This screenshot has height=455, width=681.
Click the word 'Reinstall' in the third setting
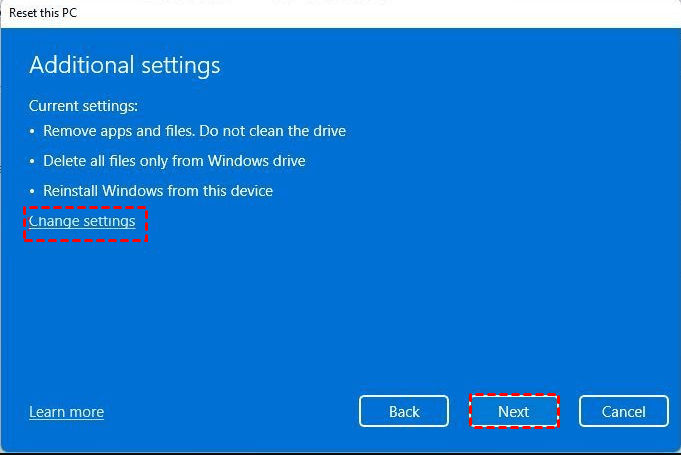pyautogui.click(x=72, y=191)
